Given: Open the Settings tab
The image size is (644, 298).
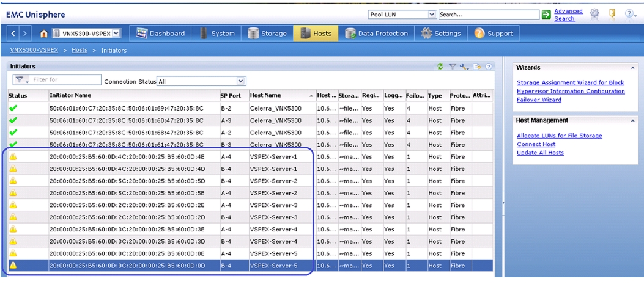Looking at the screenshot, I should coord(441,34).
